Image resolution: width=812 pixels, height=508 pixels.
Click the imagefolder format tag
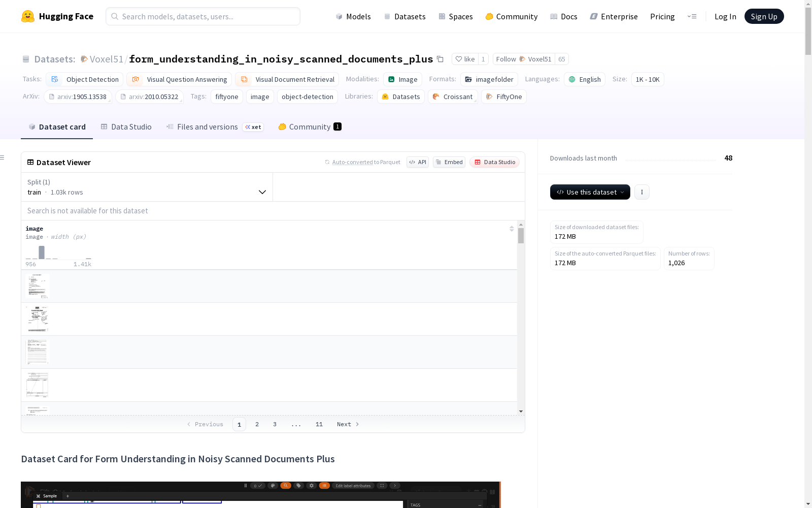(x=489, y=79)
